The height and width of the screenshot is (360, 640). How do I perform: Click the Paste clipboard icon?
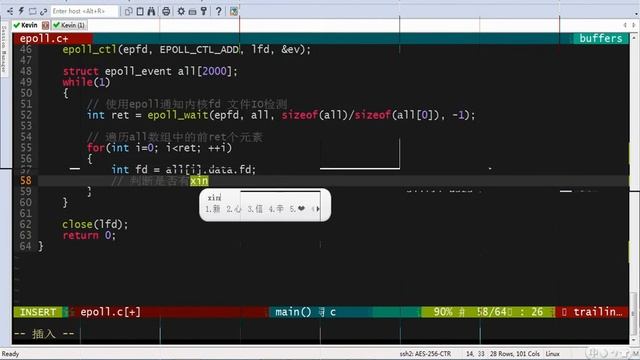coord(140,11)
